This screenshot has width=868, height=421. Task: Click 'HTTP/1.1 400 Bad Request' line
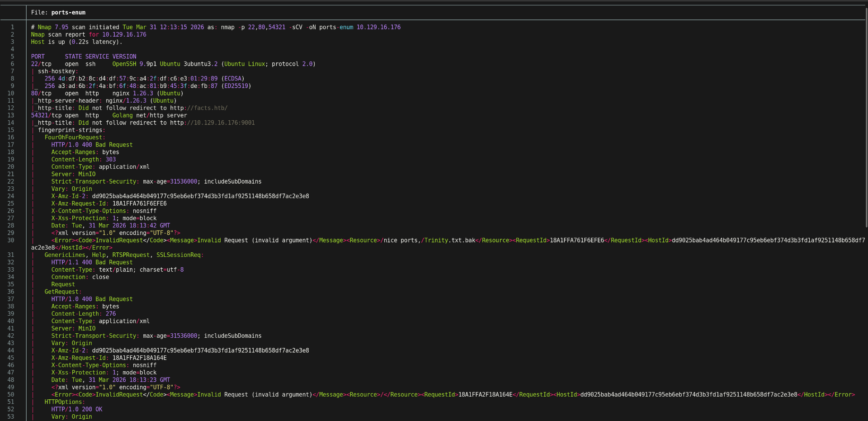(92, 262)
